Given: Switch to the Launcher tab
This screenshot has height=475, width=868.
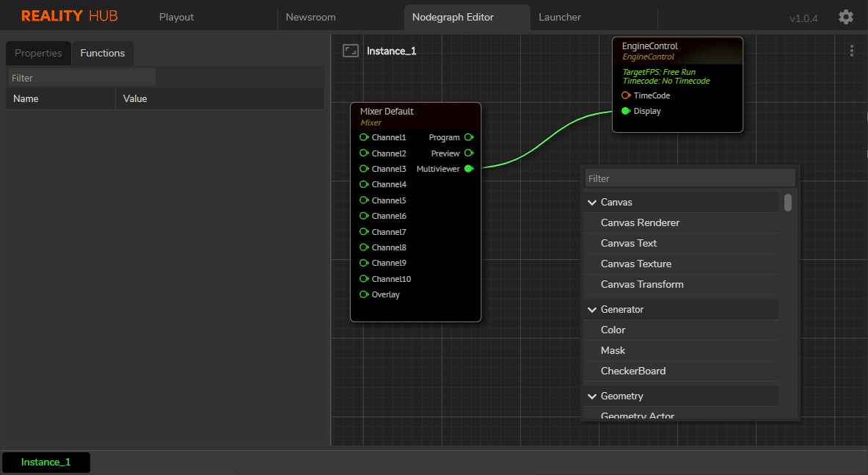Looking at the screenshot, I should (559, 17).
